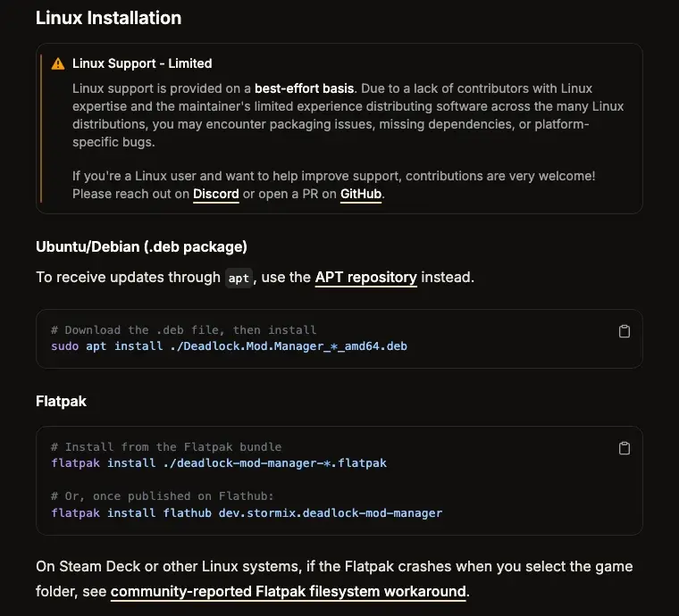Click the orange warning triangle icon

[58, 64]
